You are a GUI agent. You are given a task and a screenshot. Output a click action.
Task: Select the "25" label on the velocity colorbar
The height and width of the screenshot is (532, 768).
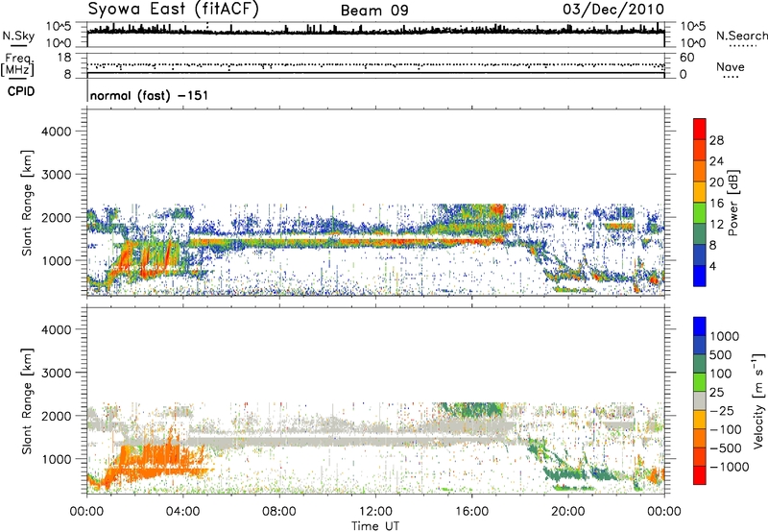click(x=716, y=393)
